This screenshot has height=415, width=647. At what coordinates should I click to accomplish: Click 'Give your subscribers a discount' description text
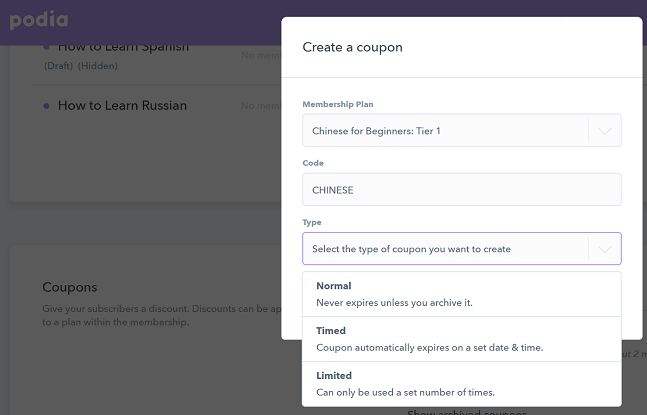point(162,315)
